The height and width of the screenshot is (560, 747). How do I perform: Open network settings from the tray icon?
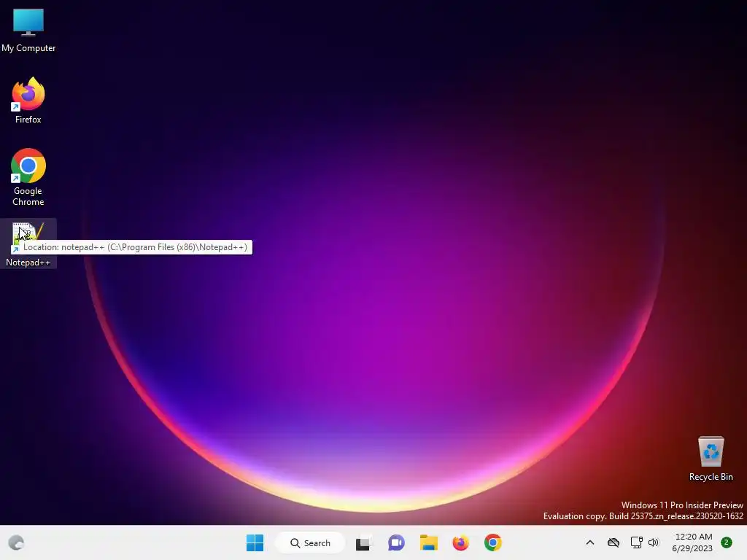pyautogui.click(x=636, y=542)
